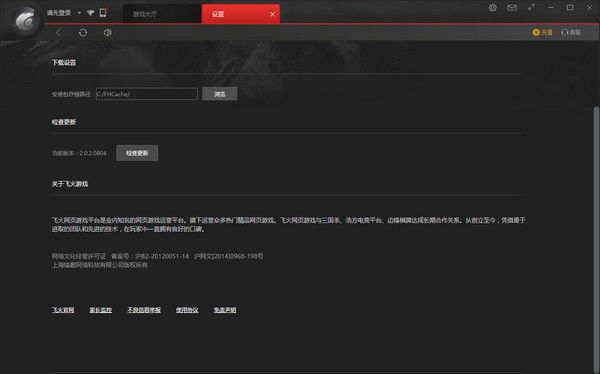Viewport: 600px width, 374px height.
Task: Click the install path field containing C:/FHCache/
Action: tap(147, 94)
